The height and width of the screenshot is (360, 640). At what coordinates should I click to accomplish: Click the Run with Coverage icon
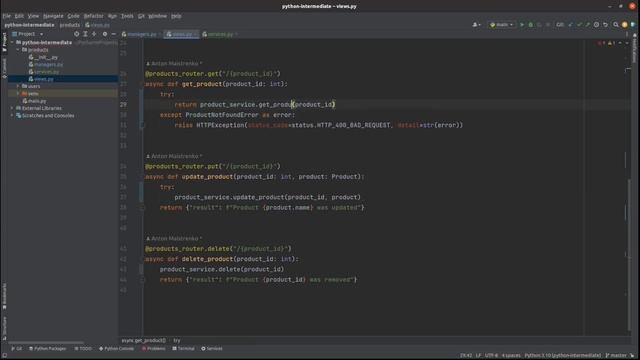[x=539, y=25]
